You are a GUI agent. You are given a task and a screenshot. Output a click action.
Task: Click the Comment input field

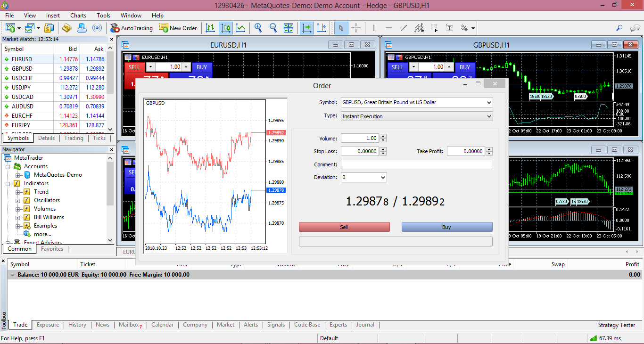(417, 164)
